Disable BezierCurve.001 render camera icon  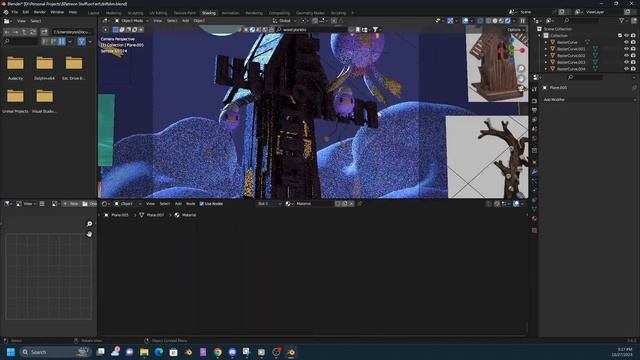coord(633,49)
